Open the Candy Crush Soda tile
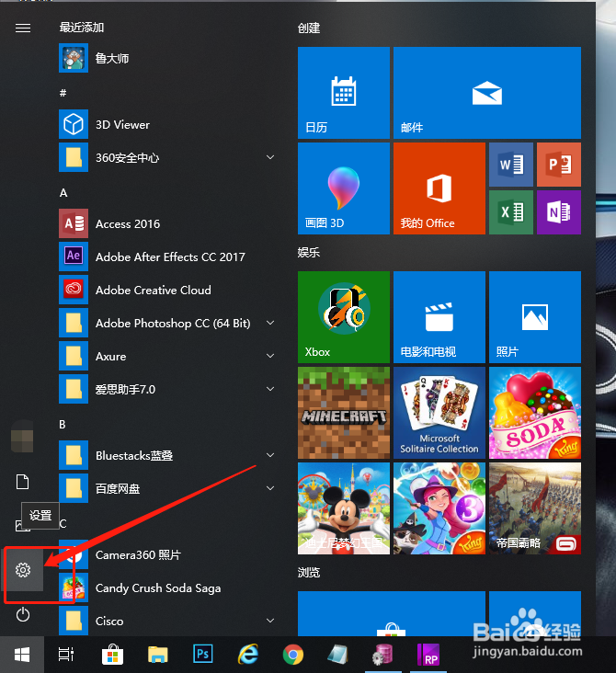 tap(535, 413)
